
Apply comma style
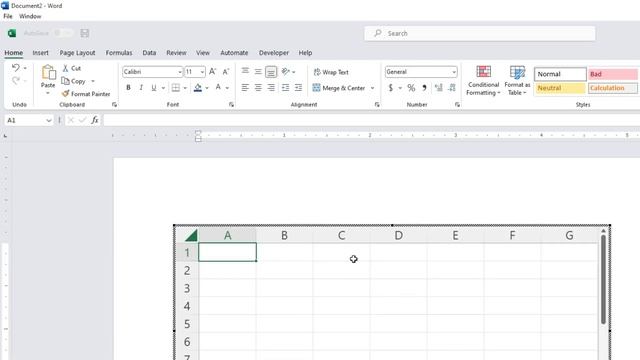[x=424, y=87]
